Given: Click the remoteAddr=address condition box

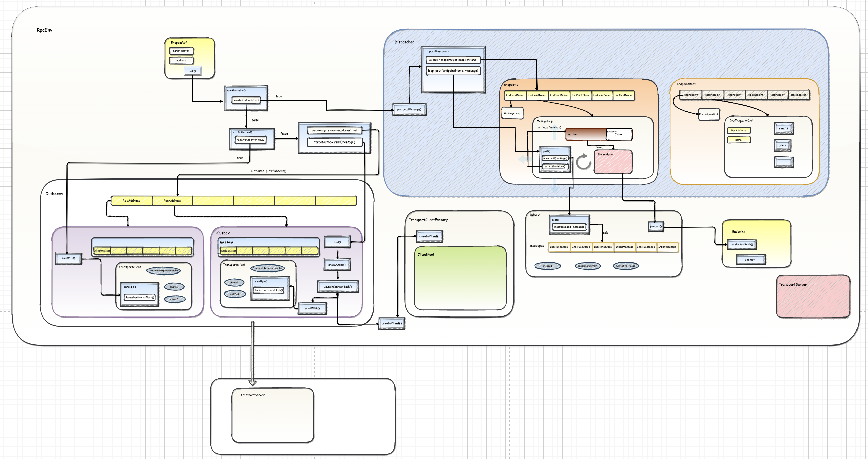Looking at the screenshot, I should click(246, 100).
